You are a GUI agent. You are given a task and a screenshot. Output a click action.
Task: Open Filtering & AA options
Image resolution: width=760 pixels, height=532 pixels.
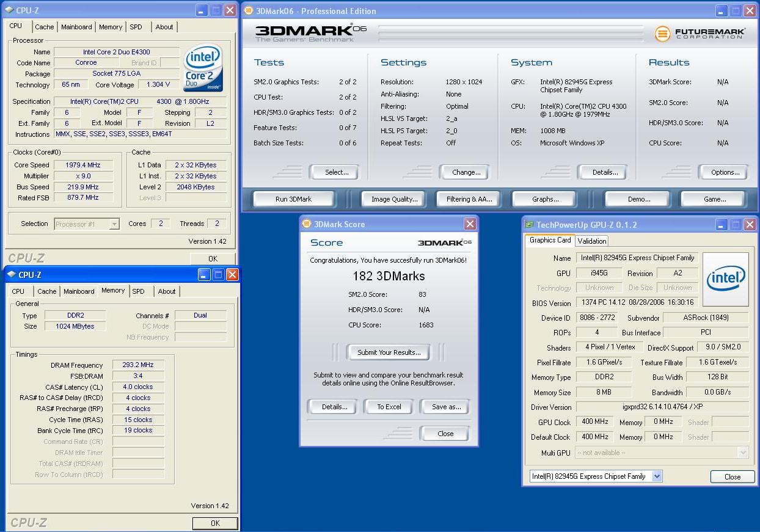469,199
